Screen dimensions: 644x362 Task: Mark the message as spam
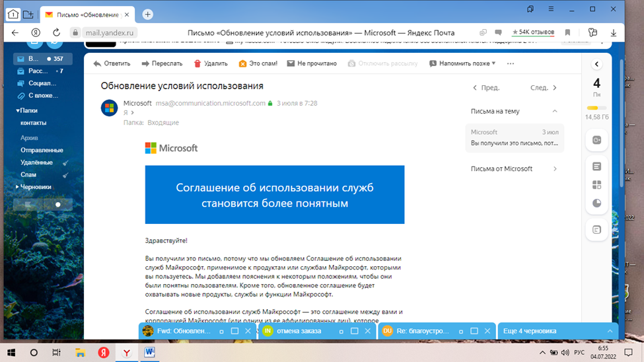(x=258, y=63)
